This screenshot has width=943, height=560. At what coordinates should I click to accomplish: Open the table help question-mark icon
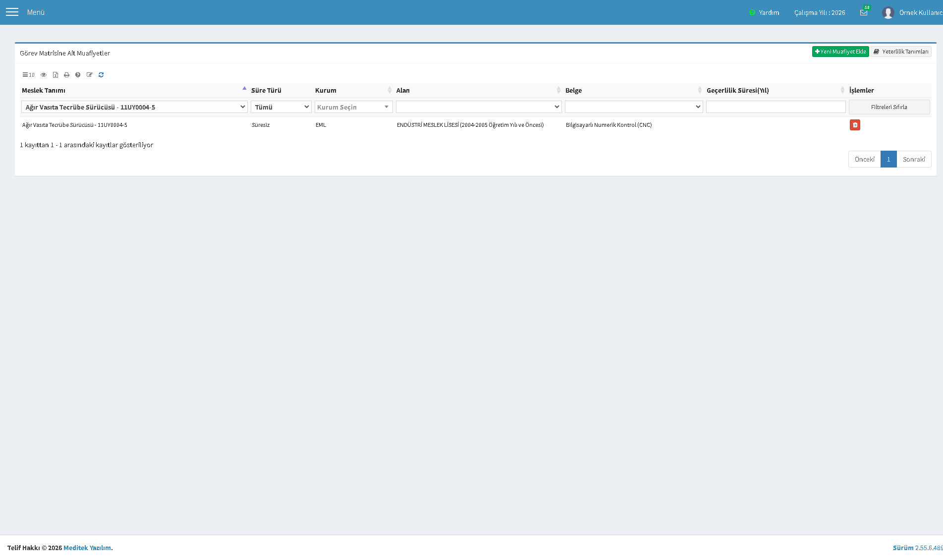pos(78,75)
